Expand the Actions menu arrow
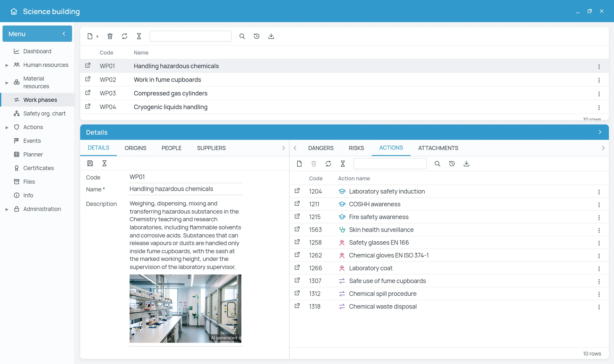The width and height of the screenshot is (614, 364). tap(7, 127)
